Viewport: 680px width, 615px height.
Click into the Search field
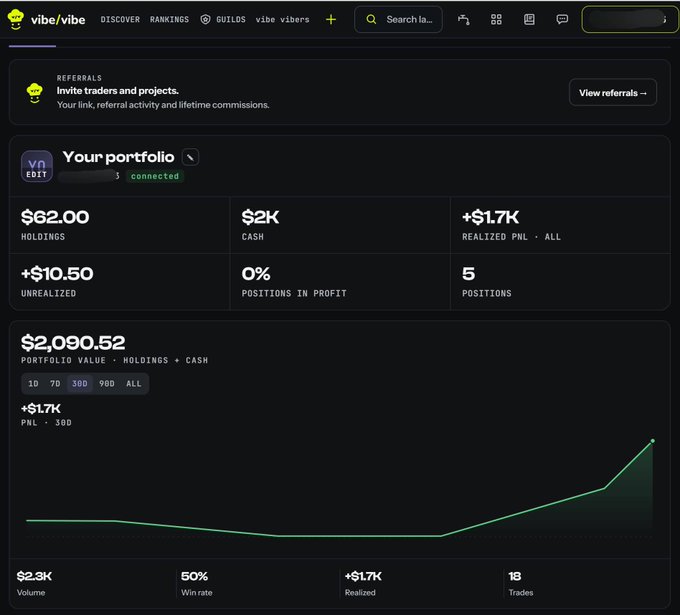[x=399, y=20]
